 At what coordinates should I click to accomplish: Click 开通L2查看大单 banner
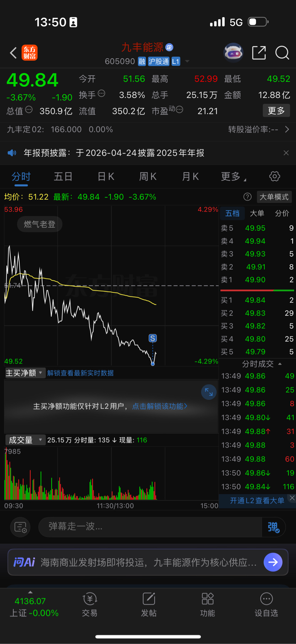click(x=257, y=500)
